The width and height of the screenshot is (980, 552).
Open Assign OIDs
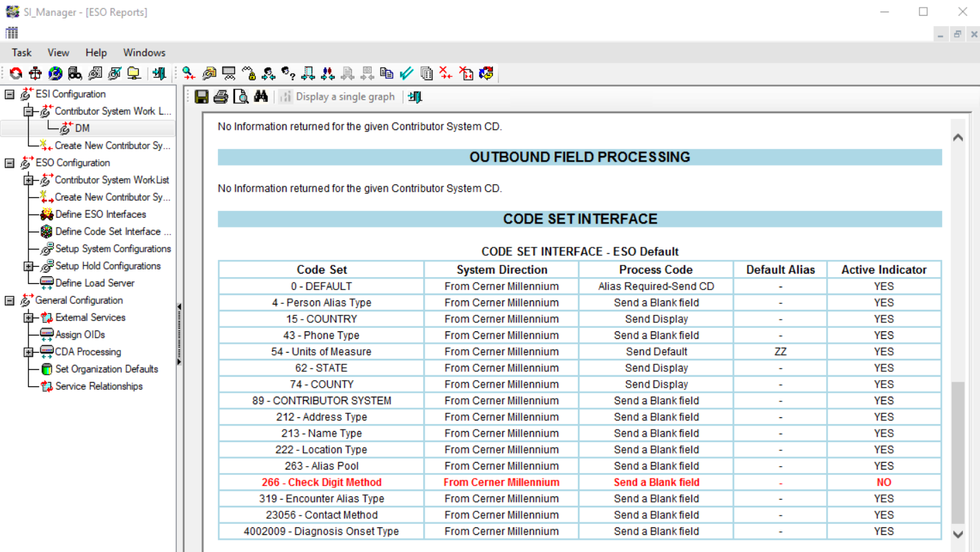coord(80,335)
